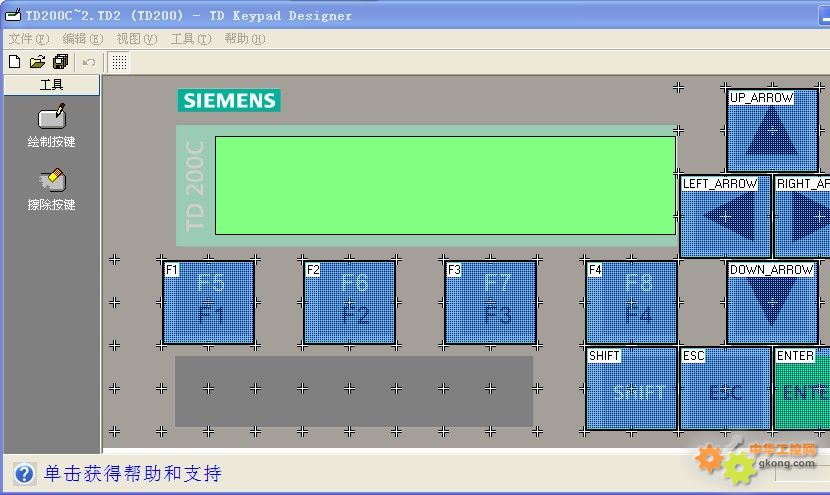Click the application icon in title bar
The height and width of the screenshot is (495, 830).
(x=13, y=15)
